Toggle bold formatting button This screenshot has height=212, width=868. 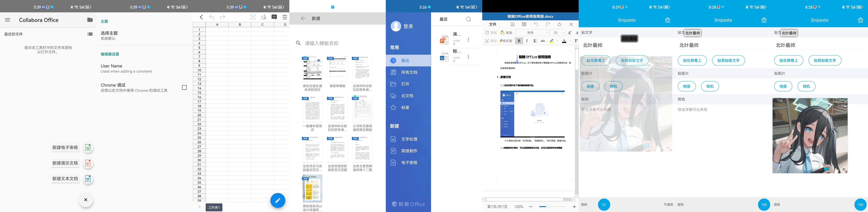[519, 41]
